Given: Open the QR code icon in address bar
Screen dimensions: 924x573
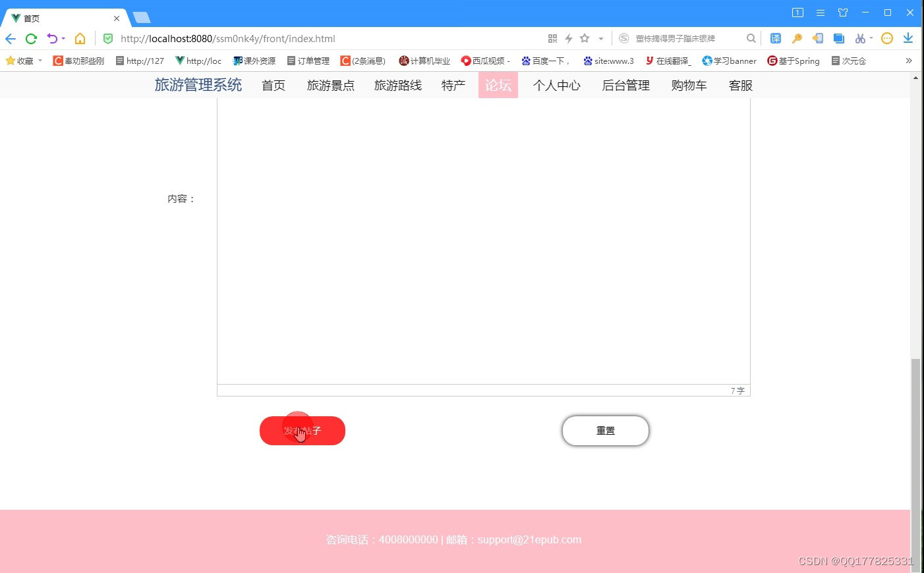Looking at the screenshot, I should [552, 39].
